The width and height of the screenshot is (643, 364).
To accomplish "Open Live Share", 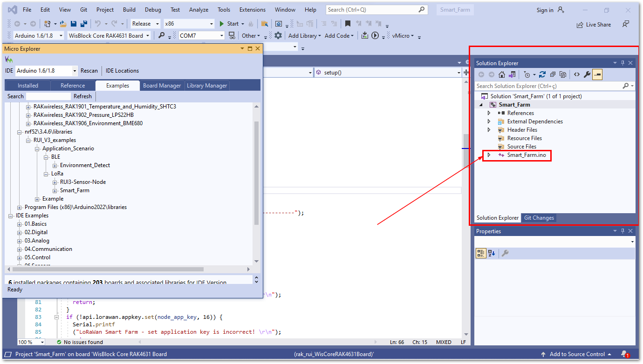I will point(594,25).
